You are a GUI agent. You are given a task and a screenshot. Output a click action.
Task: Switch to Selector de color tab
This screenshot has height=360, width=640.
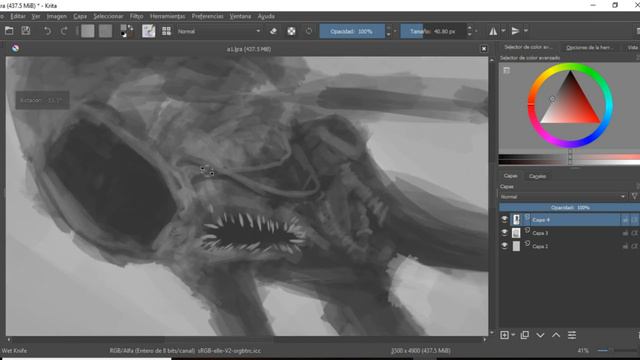pyautogui.click(x=528, y=47)
